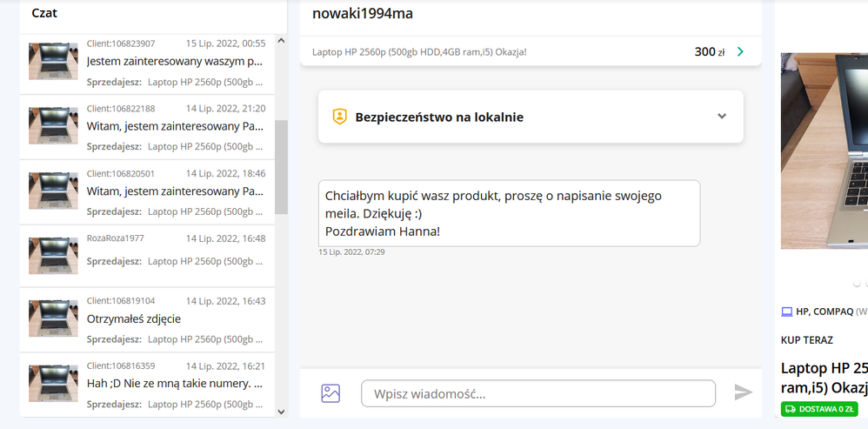Open chat from Client:106820501
The height and width of the screenshot is (429, 868).
(x=147, y=192)
